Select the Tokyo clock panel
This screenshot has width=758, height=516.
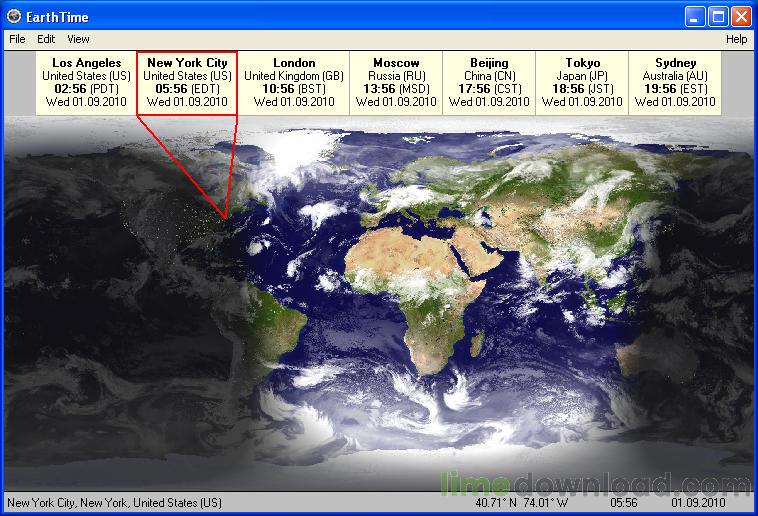(582, 82)
